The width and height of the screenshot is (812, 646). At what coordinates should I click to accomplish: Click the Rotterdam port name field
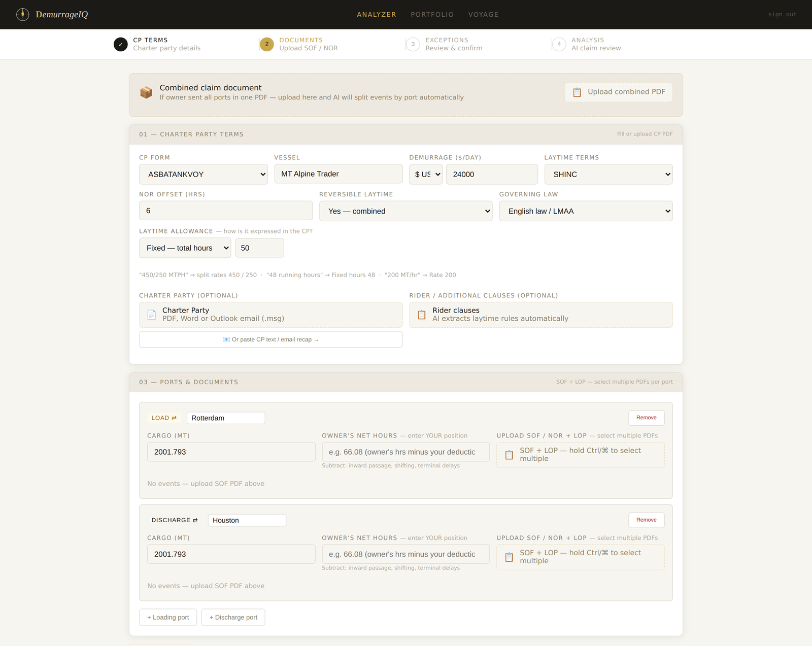coord(226,418)
